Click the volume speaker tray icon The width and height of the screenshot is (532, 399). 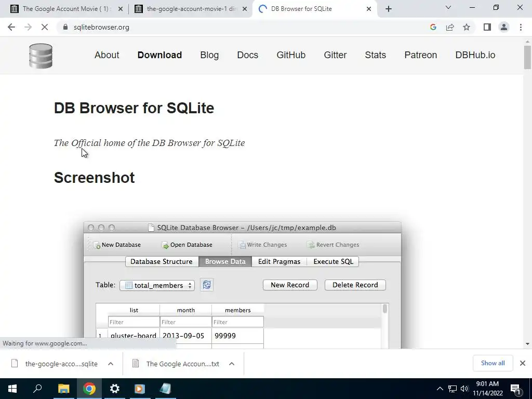click(464, 389)
